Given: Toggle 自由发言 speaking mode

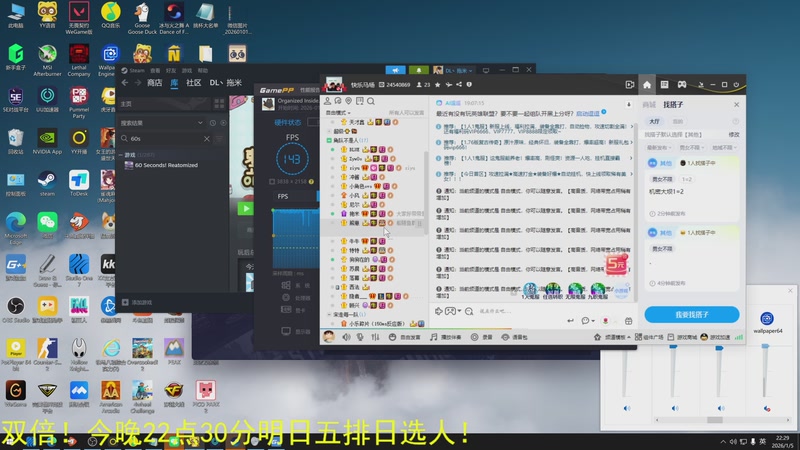Looking at the screenshot, I should pyautogui.click(x=405, y=337).
